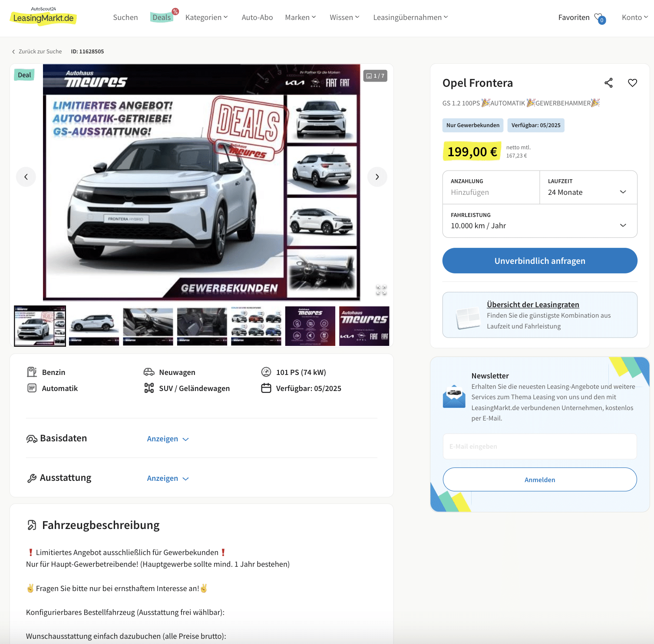Click the Fahrzeugbeschreibung document icon
The width and height of the screenshot is (654, 644).
32,525
